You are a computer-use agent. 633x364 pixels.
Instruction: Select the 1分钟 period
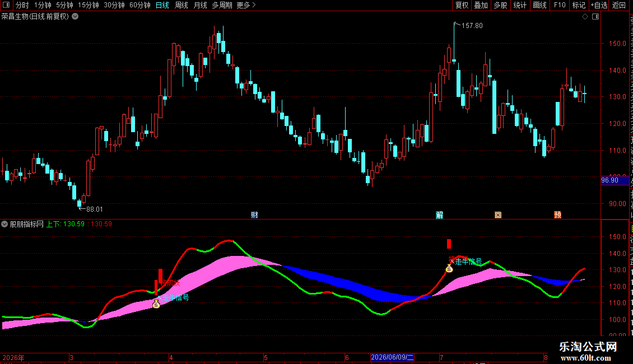pos(43,5)
